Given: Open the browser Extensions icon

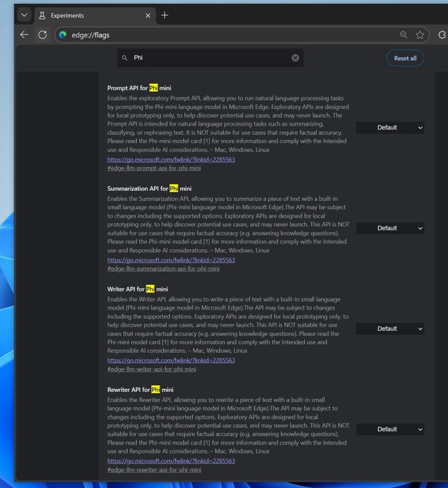Looking at the screenshot, I should pyautogui.click(x=442, y=34).
